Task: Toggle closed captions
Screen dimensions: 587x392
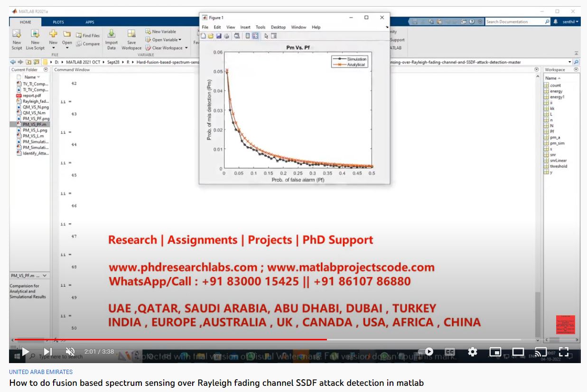Action: tap(449, 352)
